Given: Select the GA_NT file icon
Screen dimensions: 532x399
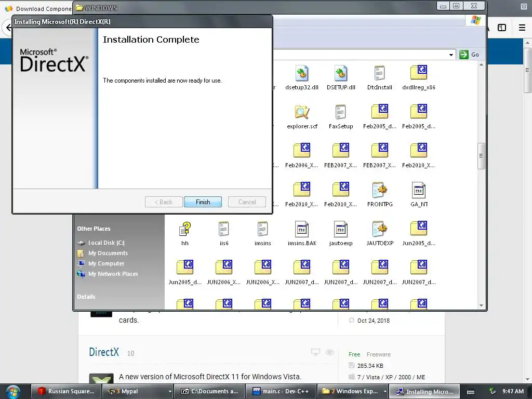Looking at the screenshot, I should coord(419,190).
